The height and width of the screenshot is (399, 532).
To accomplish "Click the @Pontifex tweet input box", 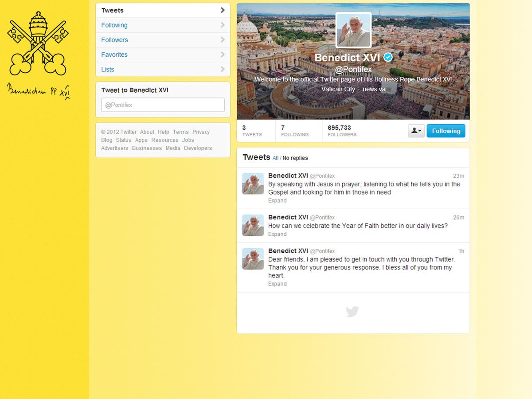I will (x=163, y=105).
